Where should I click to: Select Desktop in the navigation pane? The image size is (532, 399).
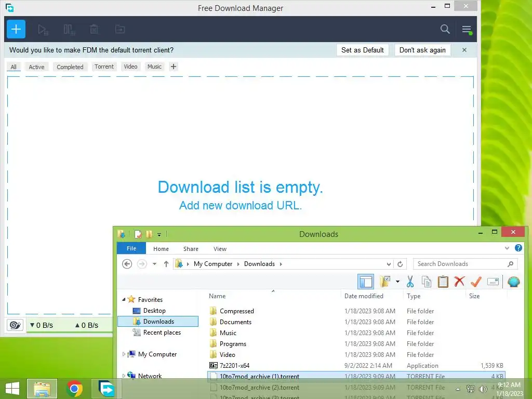point(154,311)
